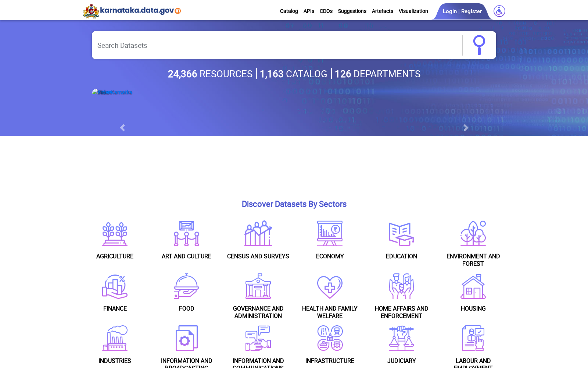This screenshot has width=588, height=368.
Task: Open the Suggestions menu item
Action: coord(352,11)
